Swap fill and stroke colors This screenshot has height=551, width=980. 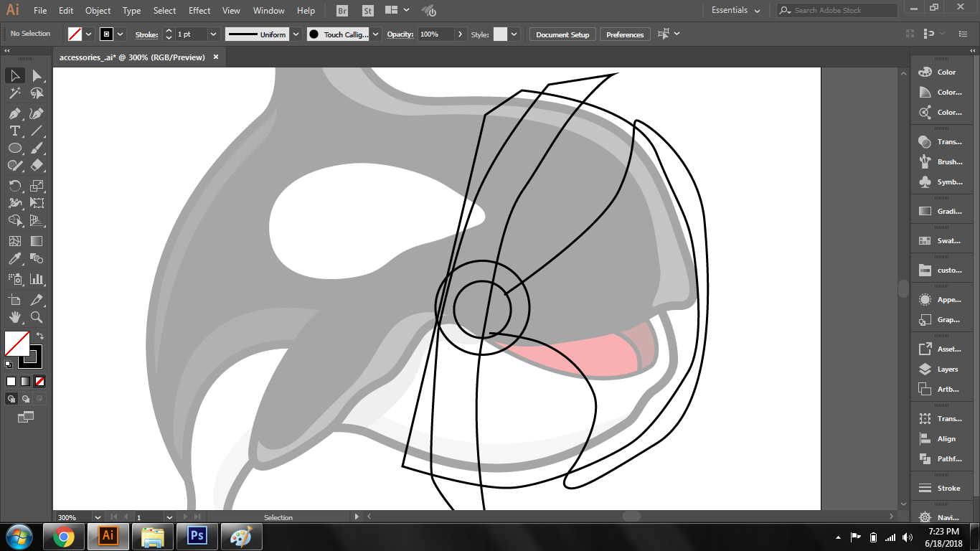point(40,335)
